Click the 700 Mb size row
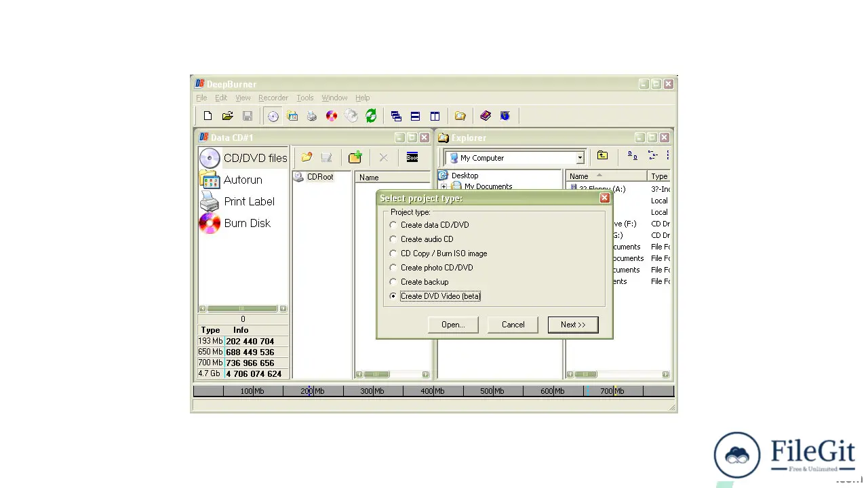 coord(243,363)
